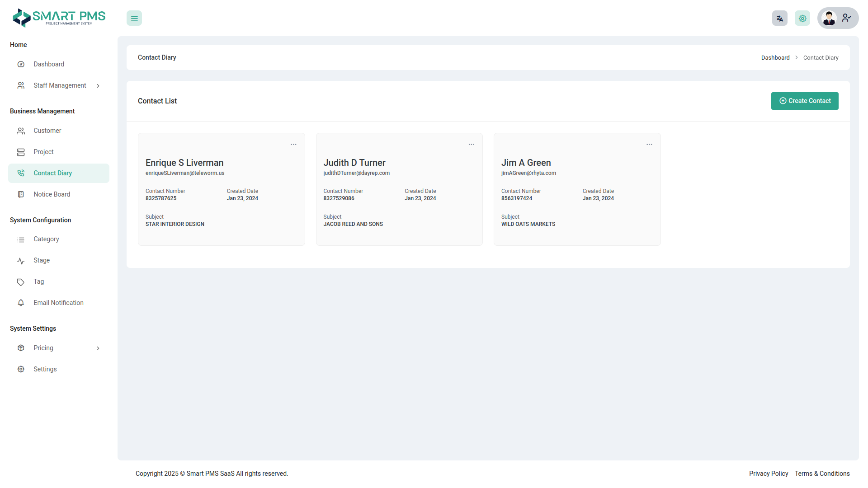Open Email Notification settings
868x488 pixels.
coord(58,303)
